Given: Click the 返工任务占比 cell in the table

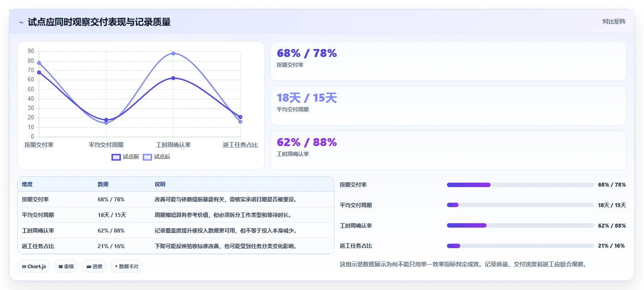Looking at the screenshot, I should (x=38, y=246).
